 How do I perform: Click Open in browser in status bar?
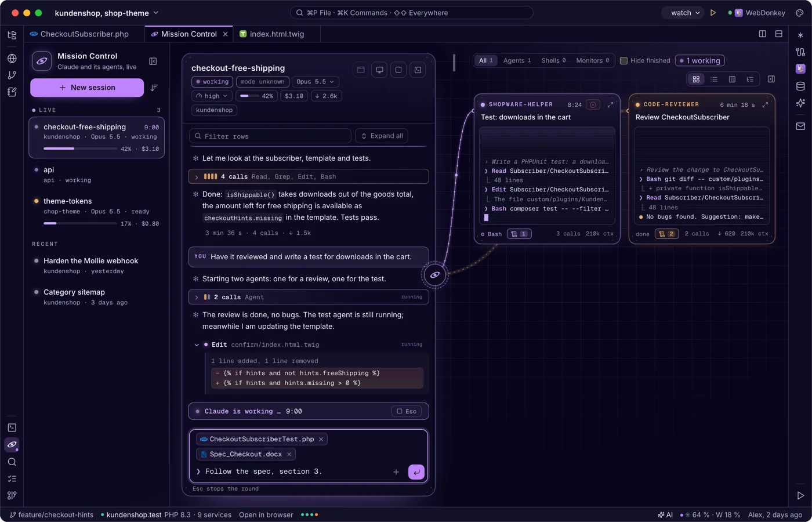[266, 514]
